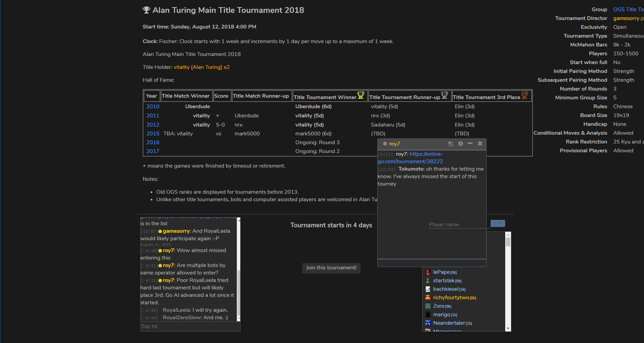Click 'Ongoing: Round 2' cell
The height and width of the screenshot is (343, 644).
coord(317,151)
